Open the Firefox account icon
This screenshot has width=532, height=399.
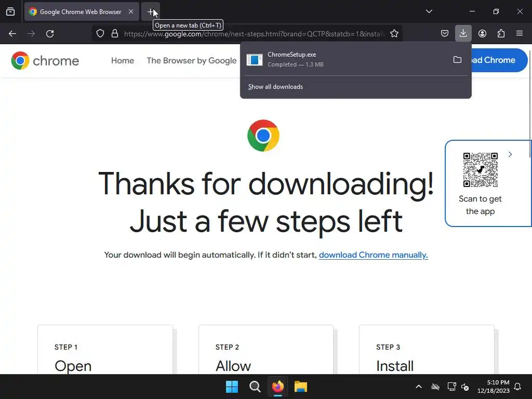[482, 34]
